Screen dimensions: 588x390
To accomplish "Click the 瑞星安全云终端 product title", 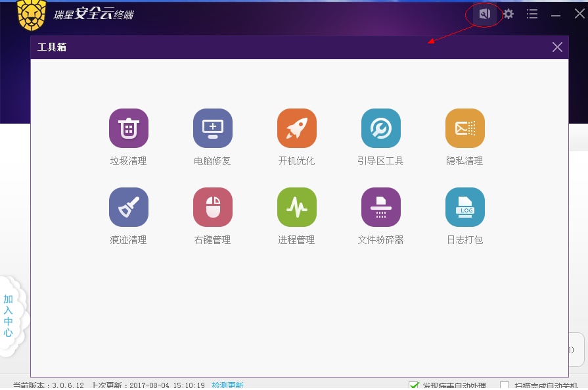I will coord(94,14).
